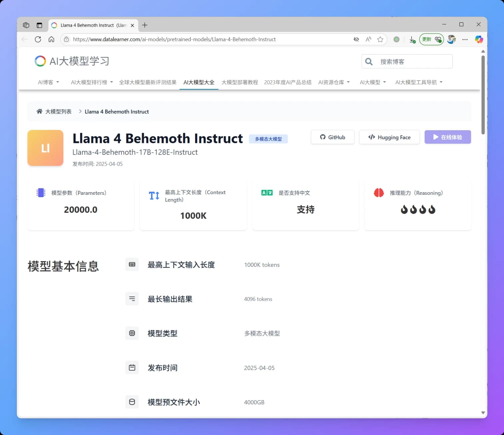The width and height of the screenshot is (504, 435).
Task: Open the 大模型列表 breadcrumb link
Action: point(58,111)
